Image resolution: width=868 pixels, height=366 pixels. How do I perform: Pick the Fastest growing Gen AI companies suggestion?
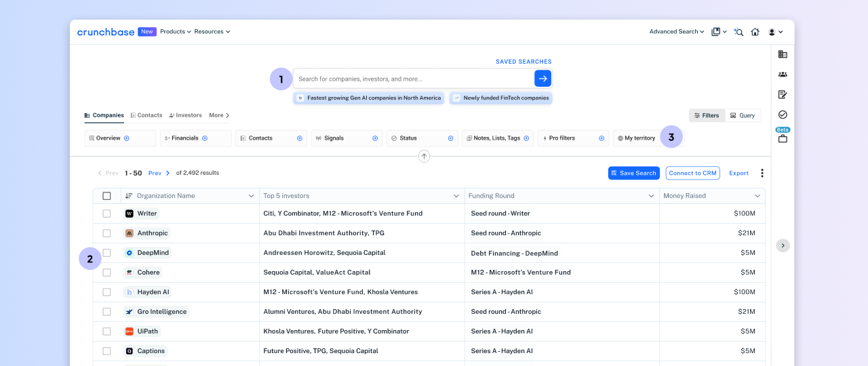[x=369, y=98]
